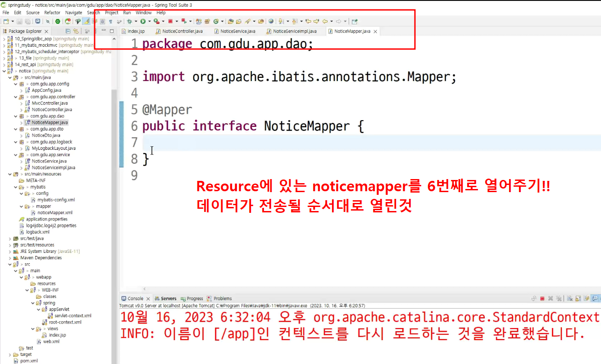Click the Search flashlight toolbar icon

pos(247,21)
